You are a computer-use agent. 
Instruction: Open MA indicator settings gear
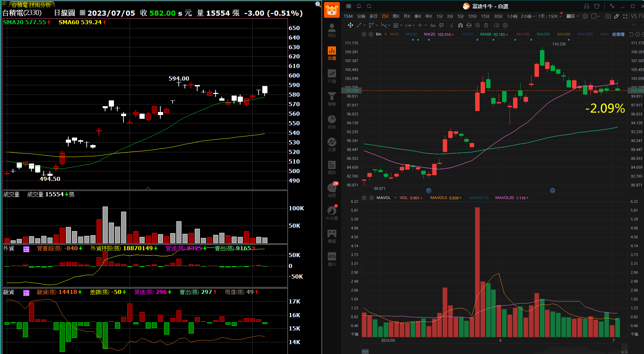tap(364, 34)
